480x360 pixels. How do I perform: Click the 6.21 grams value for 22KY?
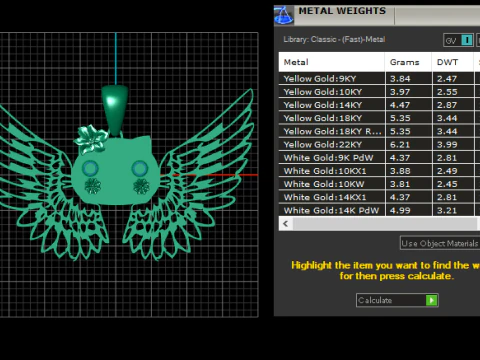click(x=400, y=144)
